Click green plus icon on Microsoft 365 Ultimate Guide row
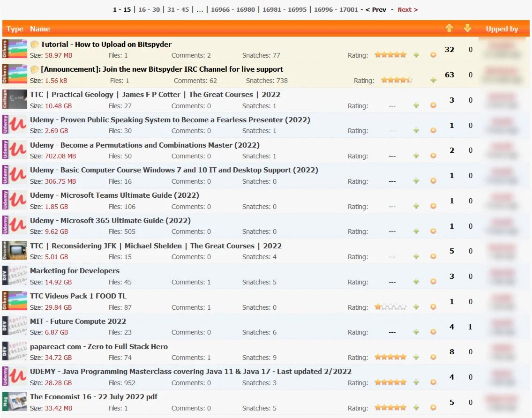The width and height of the screenshot is (532, 418). tap(416, 231)
